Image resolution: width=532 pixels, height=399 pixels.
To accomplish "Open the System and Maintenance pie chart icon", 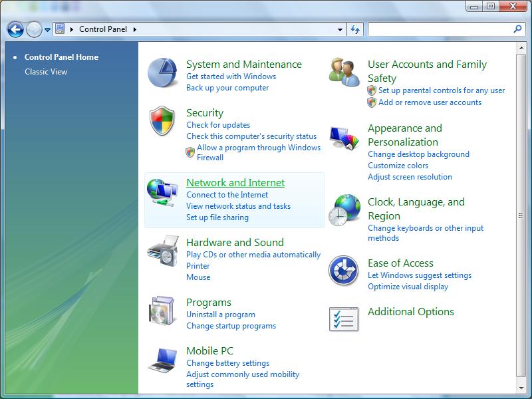I will coord(162,72).
